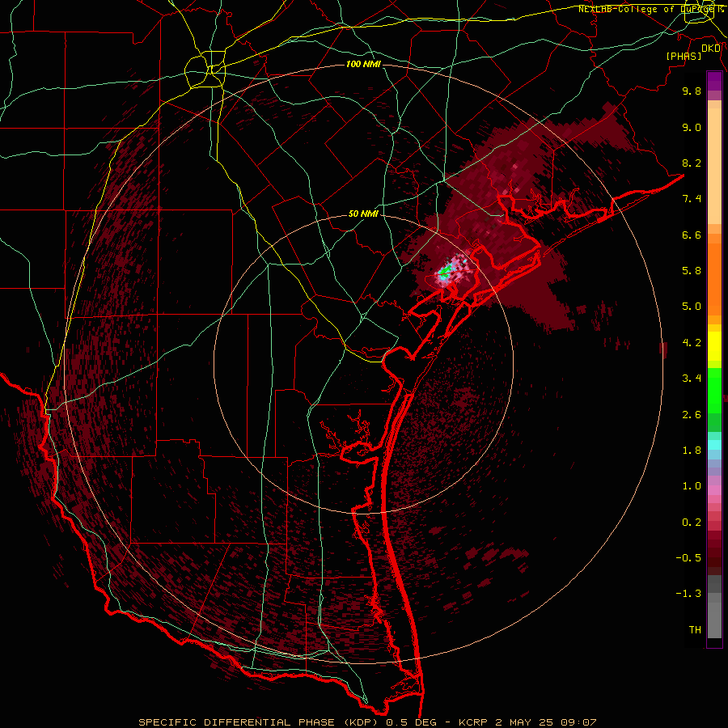Click the 5.8 scale label

pyautogui.click(x=692, y=271)
